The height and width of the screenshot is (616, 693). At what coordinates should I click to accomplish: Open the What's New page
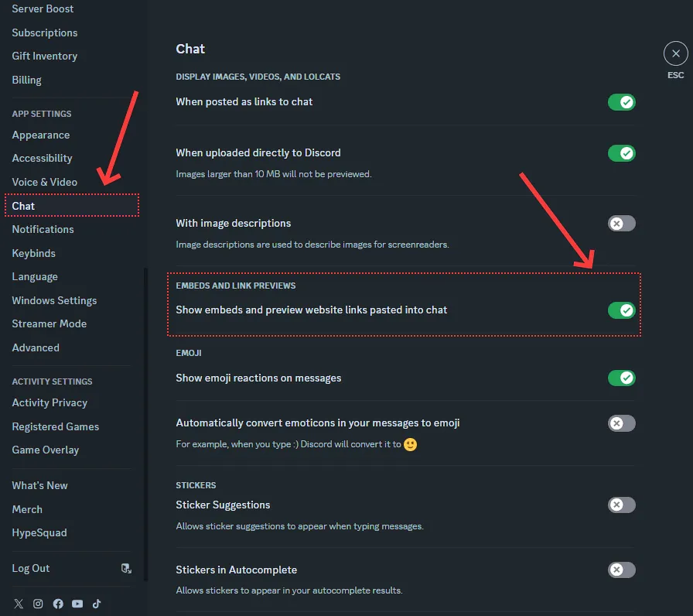(x=39, y=485)
